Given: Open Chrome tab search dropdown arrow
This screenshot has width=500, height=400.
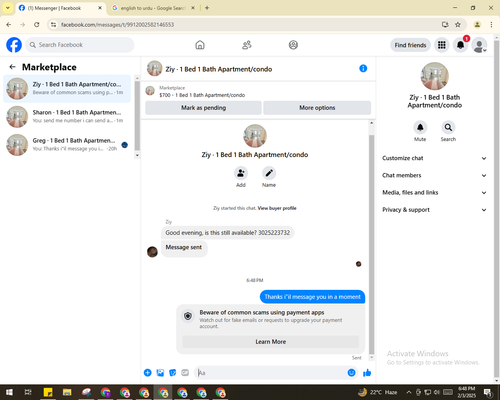Looking at the screenshot, I should coord(8,8).
